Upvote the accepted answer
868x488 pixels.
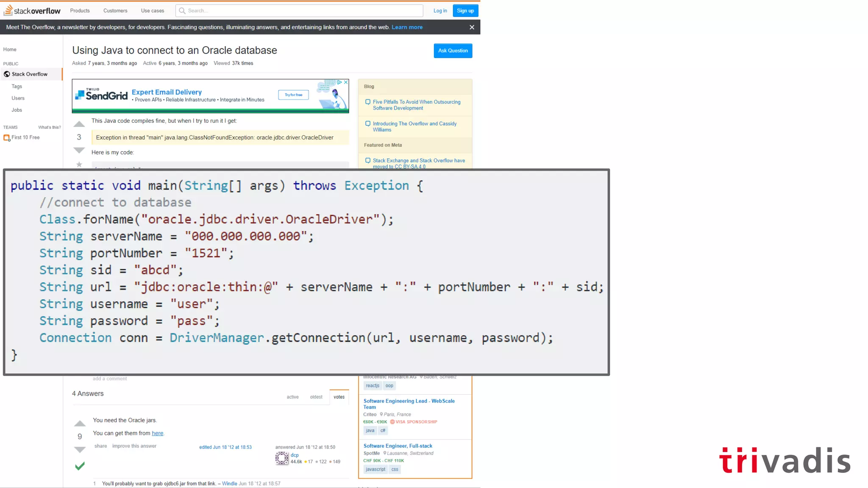pos(80,424)
